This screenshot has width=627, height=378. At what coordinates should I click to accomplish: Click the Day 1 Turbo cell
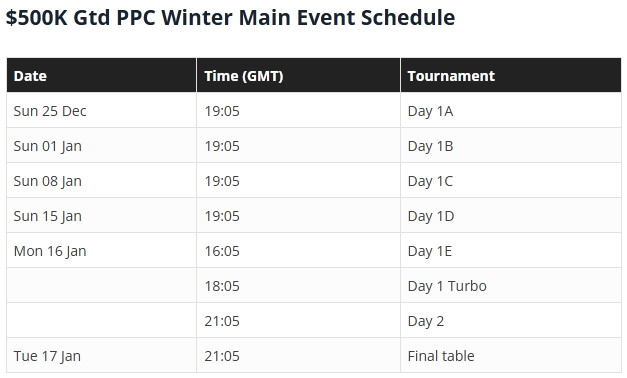click(511, 286)
